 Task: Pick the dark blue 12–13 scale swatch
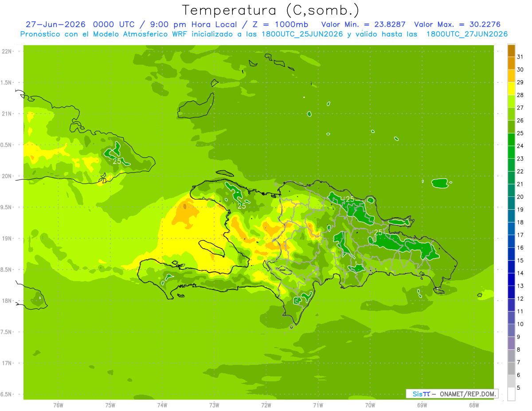pos(511,292)
